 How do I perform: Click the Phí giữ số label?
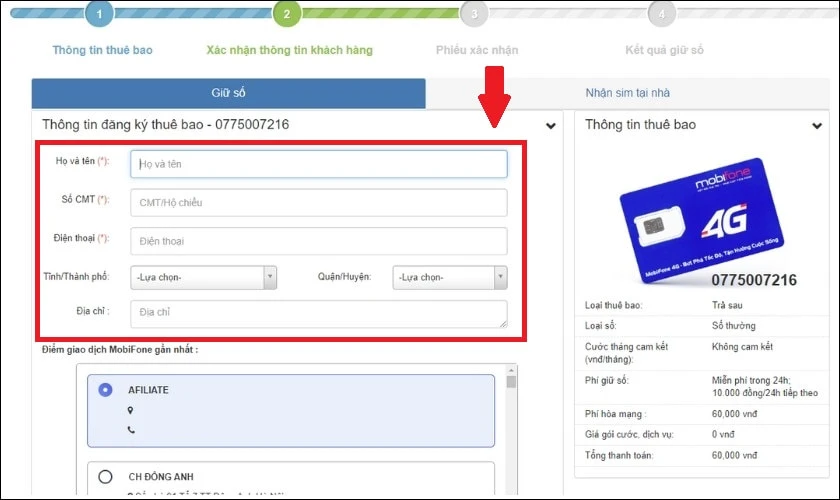[606, 380]
